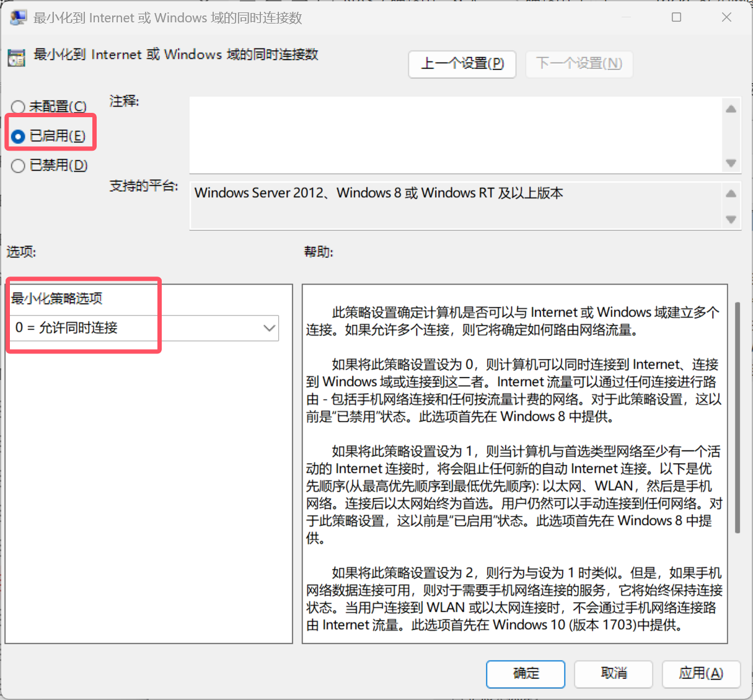This screenshot has height=700, width=753.
Task: Click the policy setting icon beside the heading
Action: point(16,57)
